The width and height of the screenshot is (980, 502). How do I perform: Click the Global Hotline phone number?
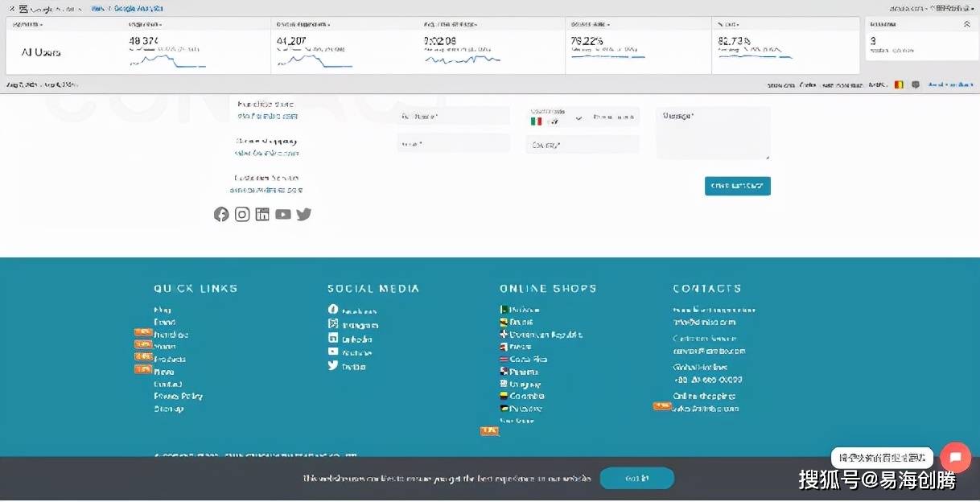click(707, 380)
